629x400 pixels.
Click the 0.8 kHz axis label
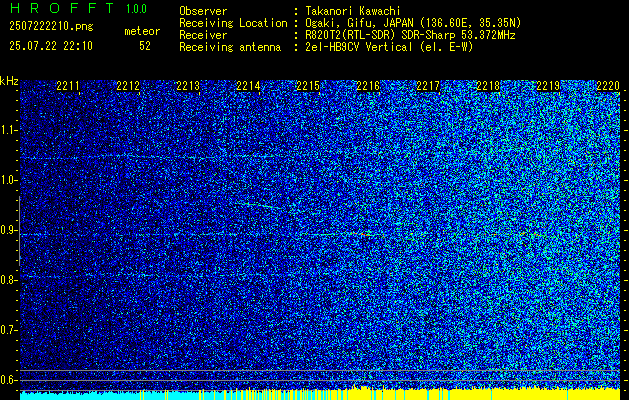[8, 280]
